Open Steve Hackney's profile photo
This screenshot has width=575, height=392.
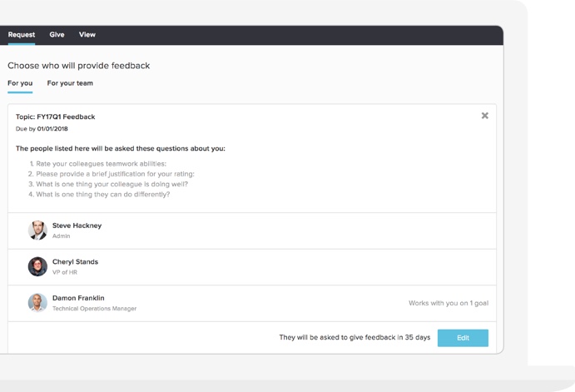pyautogui.click(x=37, y=231)
